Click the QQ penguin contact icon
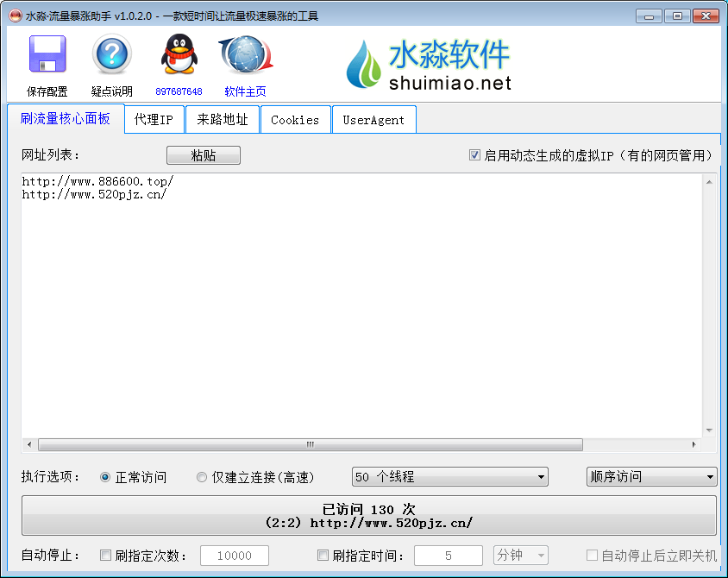 (179, 54)
